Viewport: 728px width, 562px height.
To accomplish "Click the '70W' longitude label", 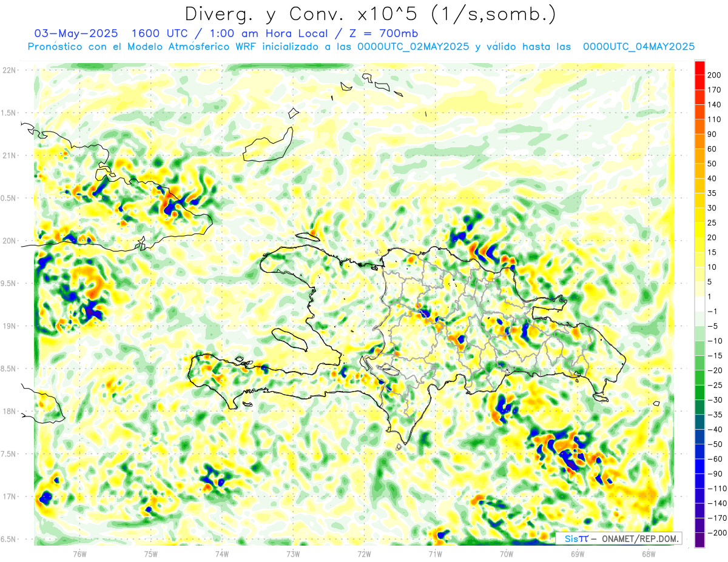I will pyautogui.click(x=507, y=554).
